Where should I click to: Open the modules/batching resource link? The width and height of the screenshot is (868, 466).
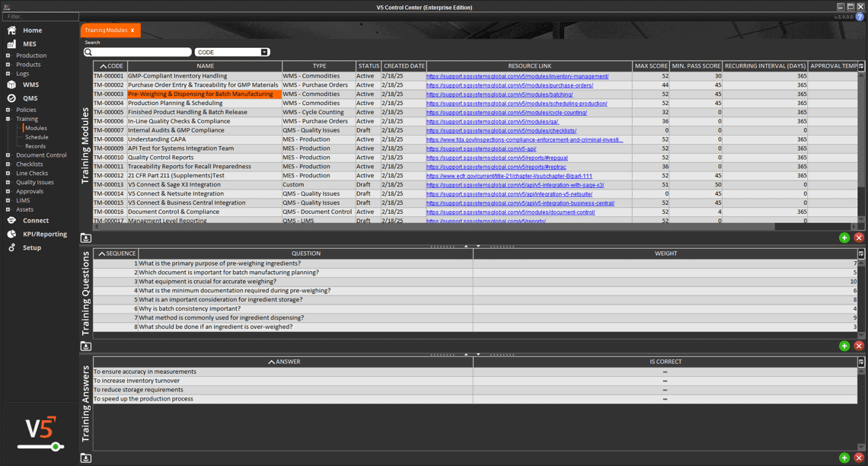click(x=499, y=94)
